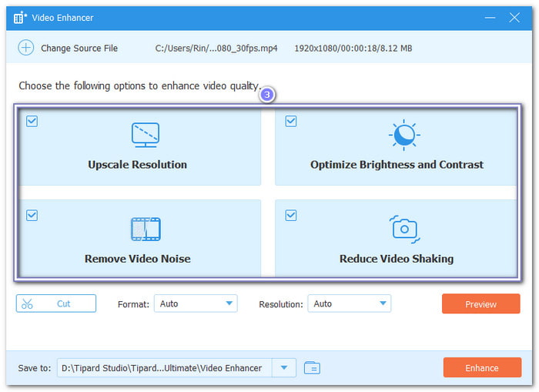The width and height of the screenshot is (539, 392).
Task: Expand the Save to path dropdown arrow
Action: tap(284, 367)
